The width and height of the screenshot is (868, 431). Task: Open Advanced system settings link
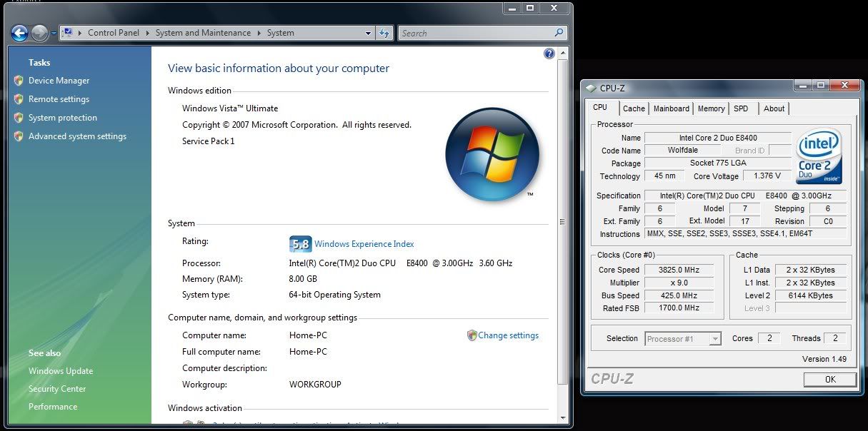tap(77, 136)
